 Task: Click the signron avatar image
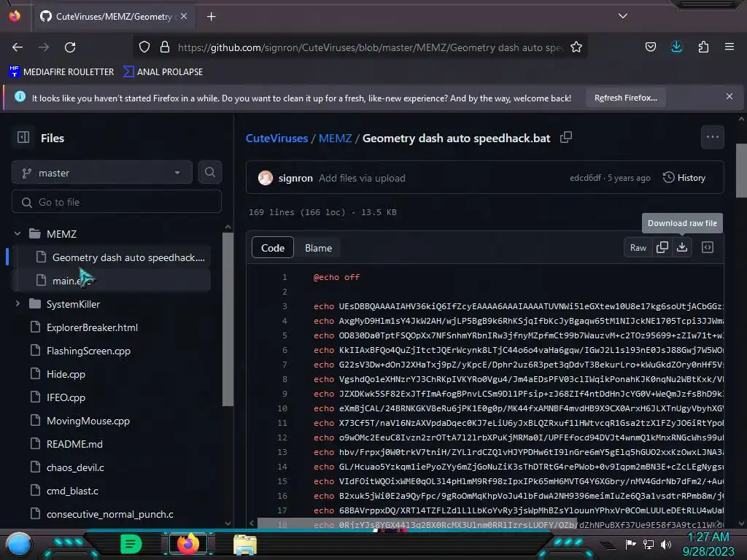point(266,178)
